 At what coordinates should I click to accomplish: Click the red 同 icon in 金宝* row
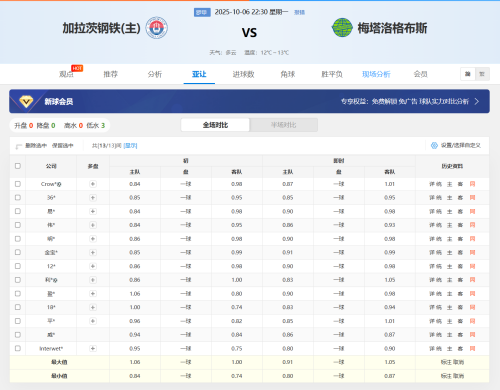472,252
